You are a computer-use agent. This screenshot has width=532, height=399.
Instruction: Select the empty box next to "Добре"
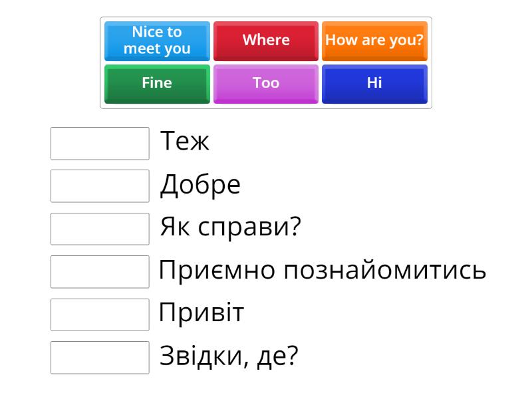pos(100,186)
